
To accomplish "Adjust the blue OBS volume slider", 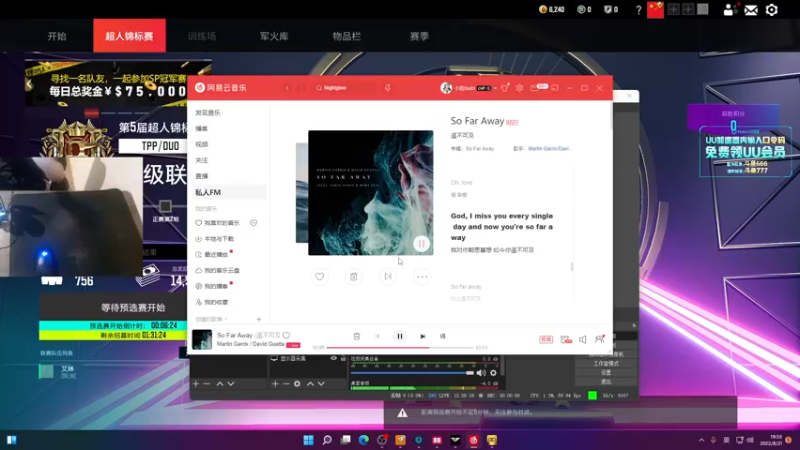I will (x=412, y=373).
